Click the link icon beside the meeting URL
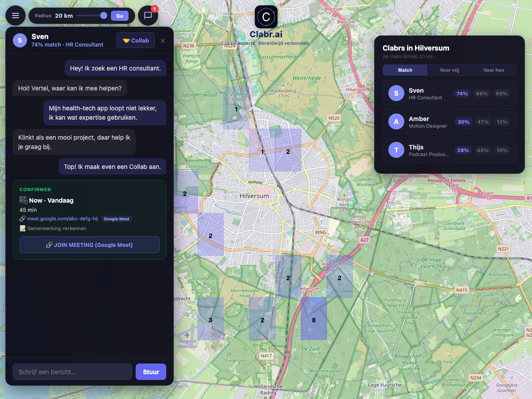 22,219
